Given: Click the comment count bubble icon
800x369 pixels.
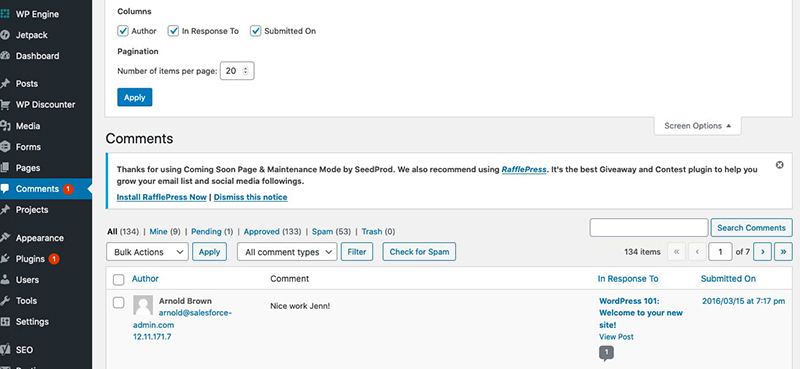Looking at the screenshot, I should tap(606, 353).
